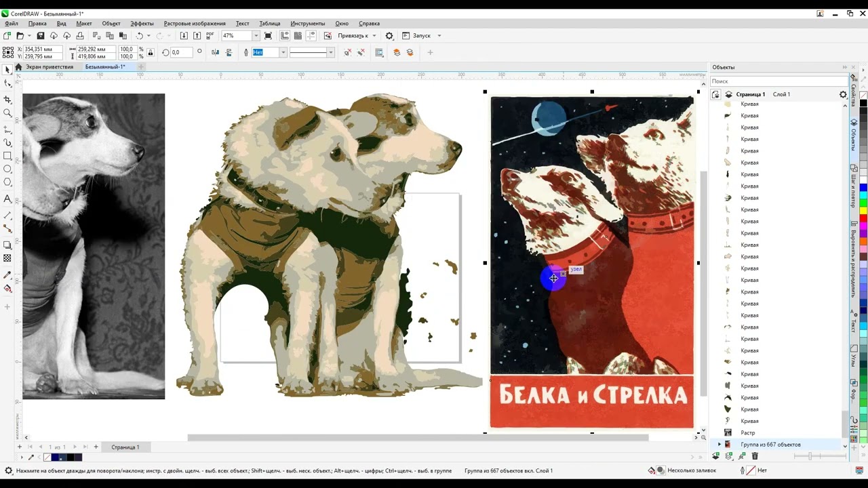Select the Pick tool in the toolbox
This screenshot has height=488, width=868.
7,70
